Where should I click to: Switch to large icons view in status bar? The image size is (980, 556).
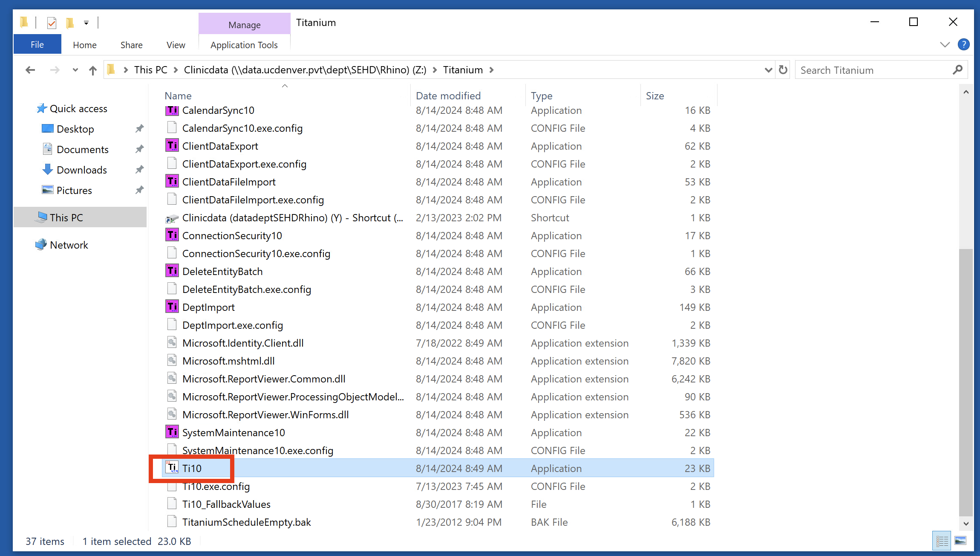(960, 541)
